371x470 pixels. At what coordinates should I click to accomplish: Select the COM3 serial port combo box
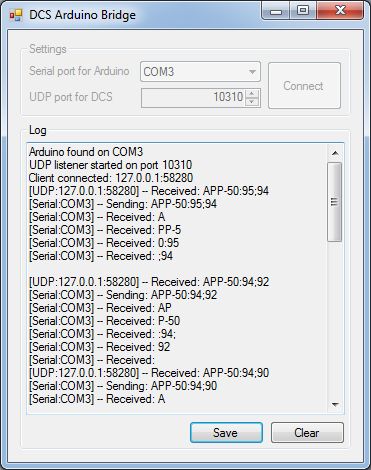200,72
